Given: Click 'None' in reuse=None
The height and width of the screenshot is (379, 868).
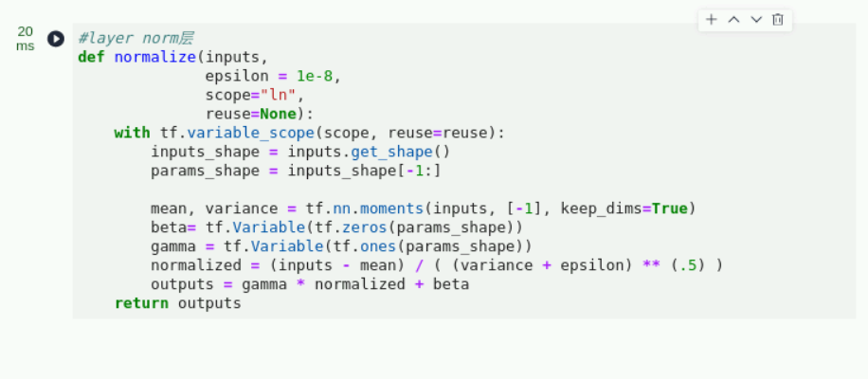Looking at the screenshot, I should point(279,114).
